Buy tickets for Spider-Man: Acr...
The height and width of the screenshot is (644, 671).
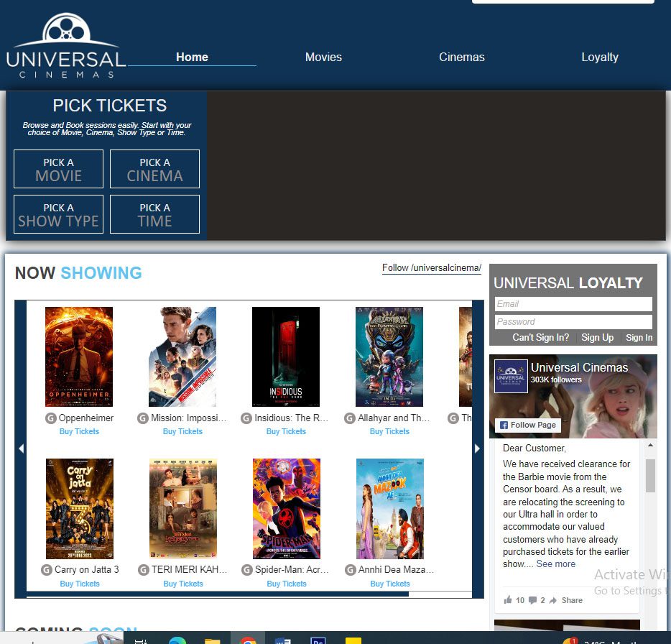point(287,584)
